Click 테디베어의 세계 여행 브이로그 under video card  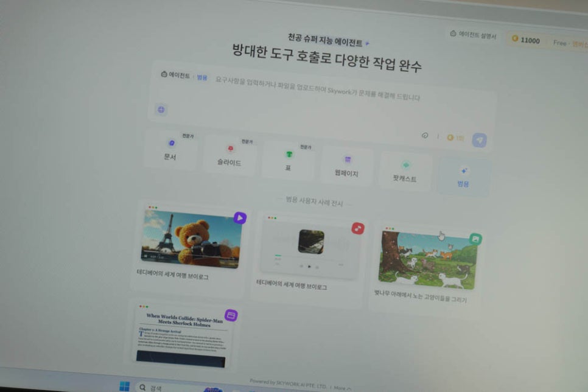click(x=172, y=275)
